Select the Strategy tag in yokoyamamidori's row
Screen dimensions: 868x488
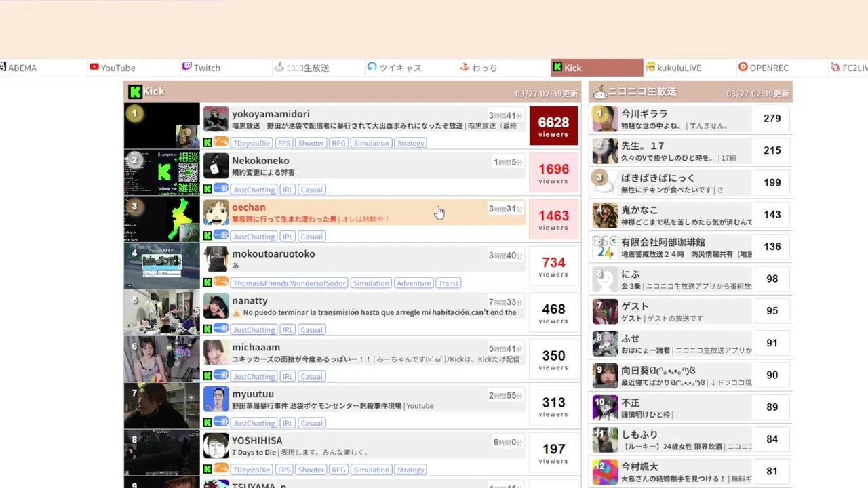[x=411, y=143]
